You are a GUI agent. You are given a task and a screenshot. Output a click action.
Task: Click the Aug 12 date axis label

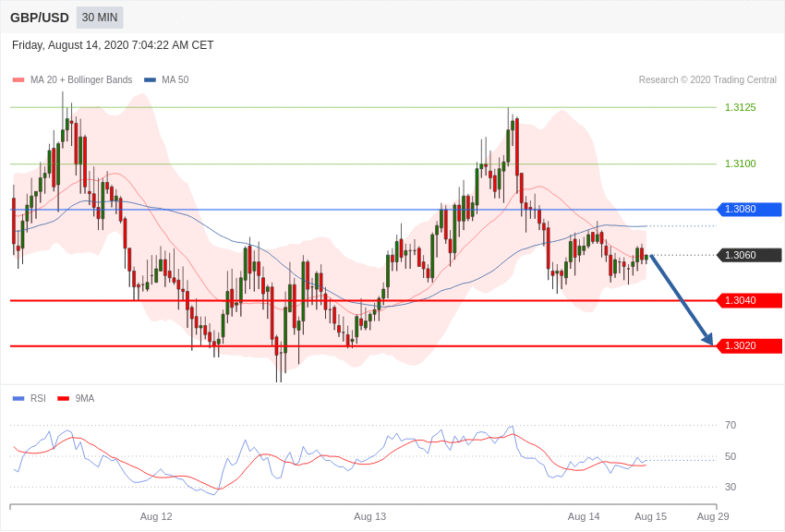click(156, 516)
